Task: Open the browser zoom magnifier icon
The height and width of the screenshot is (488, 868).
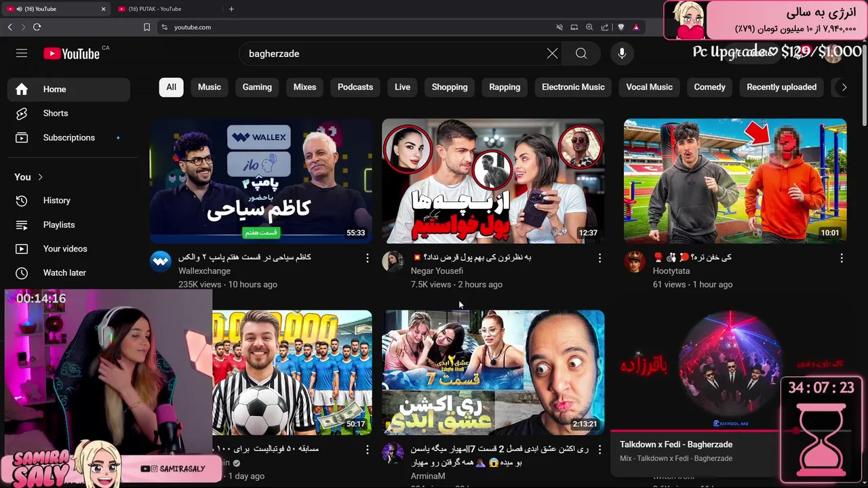Action: click(x=589, y=27)
